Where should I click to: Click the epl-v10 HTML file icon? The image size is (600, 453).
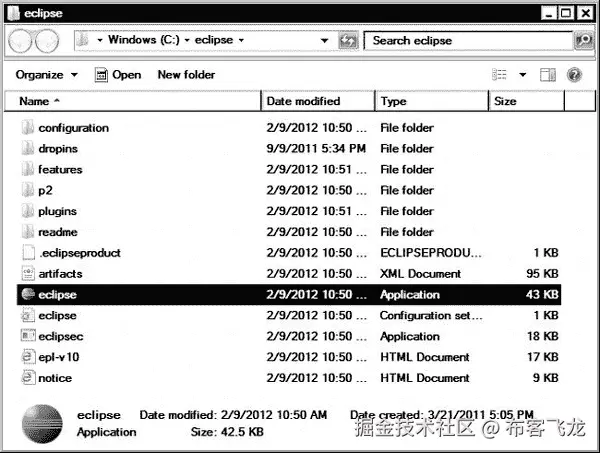point(28,357)
